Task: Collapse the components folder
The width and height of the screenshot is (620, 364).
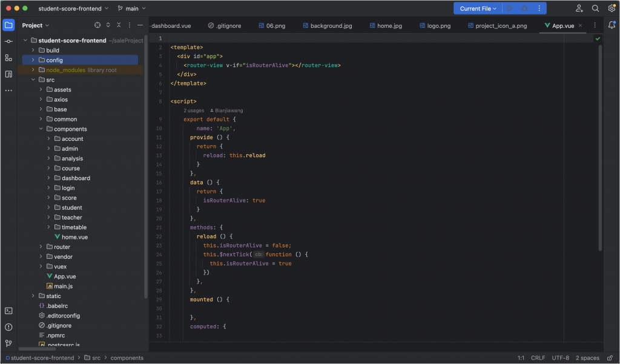Action: point(41,129)
